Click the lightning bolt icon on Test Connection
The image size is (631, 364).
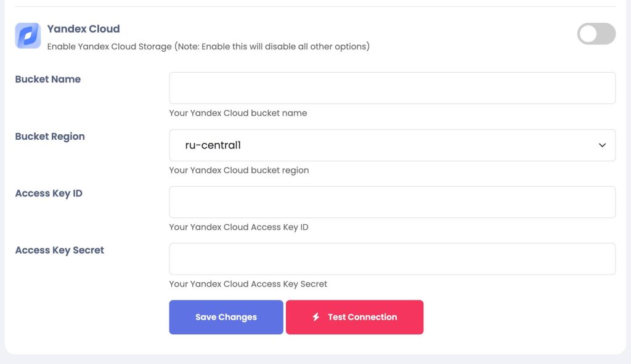316,317
